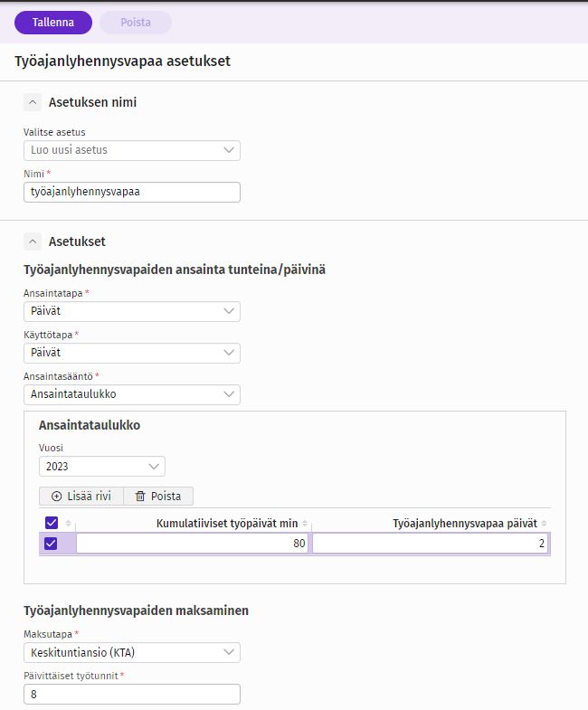588x710 pixels.
Task: Collapse the Asetuksen nimi section chevron
Action: [x=33, y=102]
